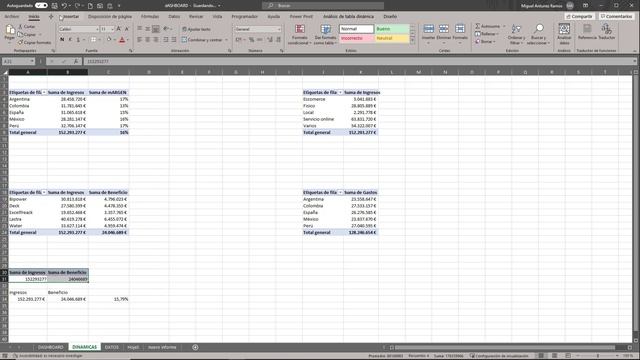Click the Name Box cell reference

pos(18,61)
